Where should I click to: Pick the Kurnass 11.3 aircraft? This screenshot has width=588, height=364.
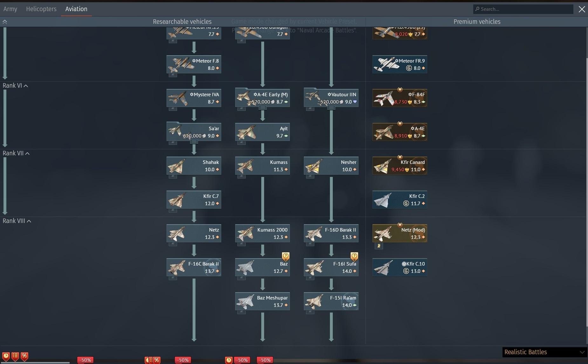263,166
